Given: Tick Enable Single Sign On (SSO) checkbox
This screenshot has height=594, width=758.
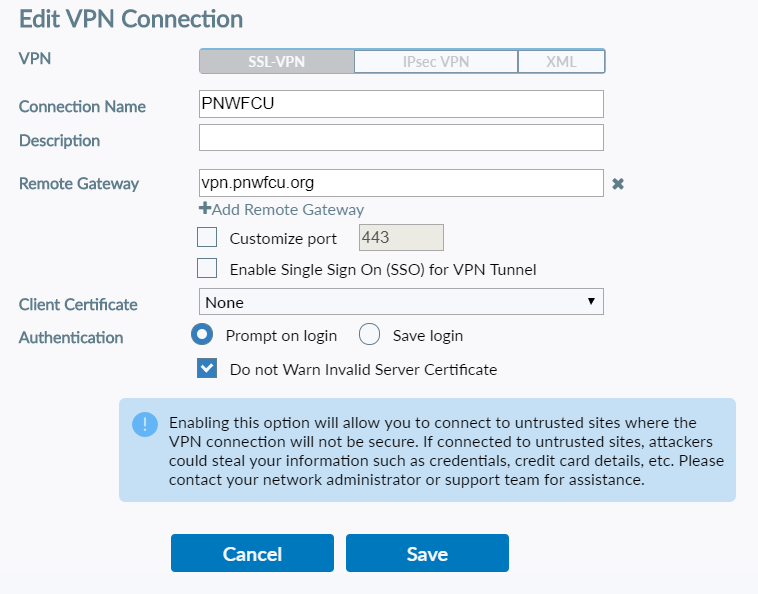Looking at the screenshot, I should 207,268.
